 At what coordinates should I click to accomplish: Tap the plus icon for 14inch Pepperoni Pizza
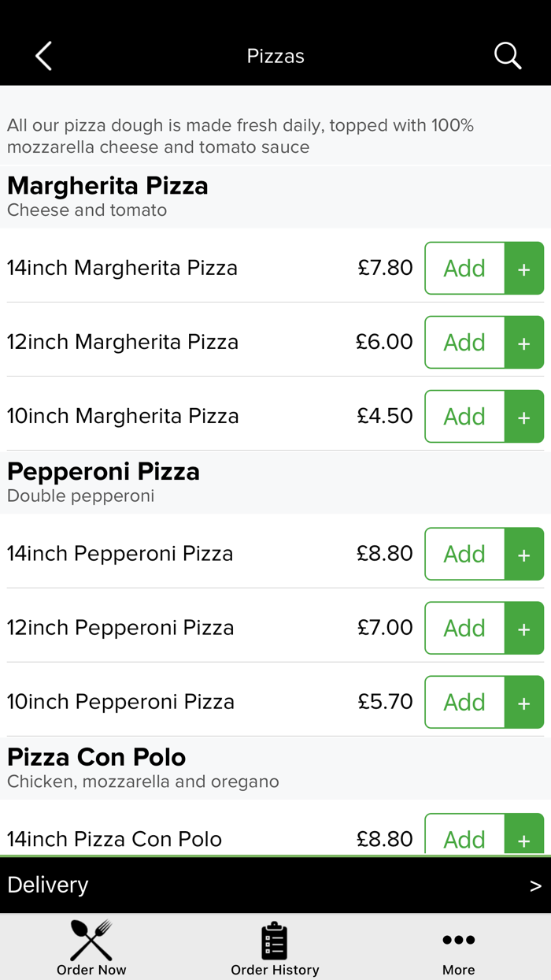pos(524,555)
